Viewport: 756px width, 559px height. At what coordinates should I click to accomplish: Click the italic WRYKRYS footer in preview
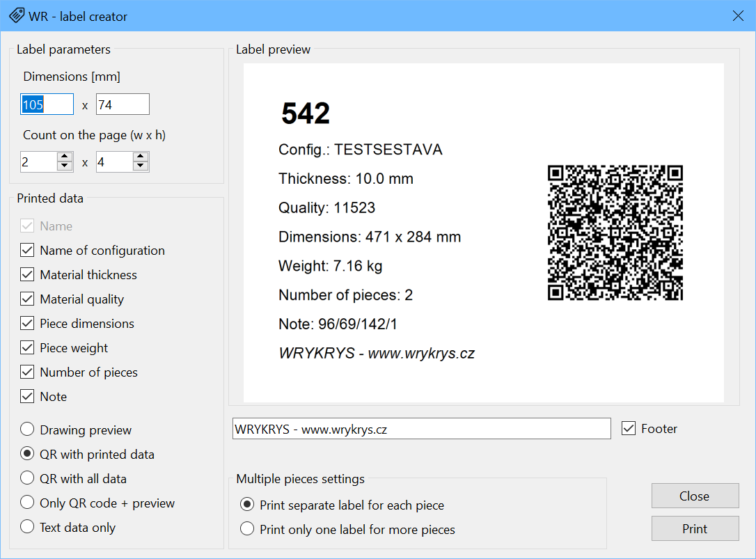(x=377, y=354)
